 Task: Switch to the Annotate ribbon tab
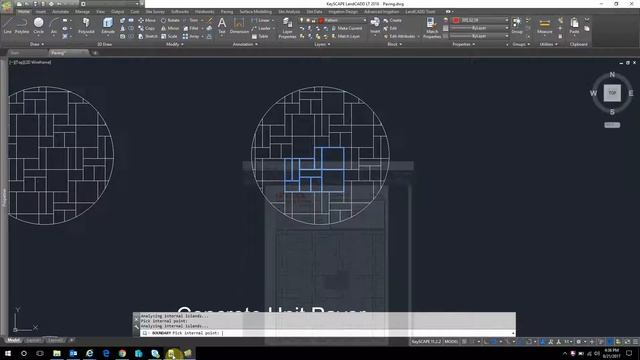click(x=60, y=11)
